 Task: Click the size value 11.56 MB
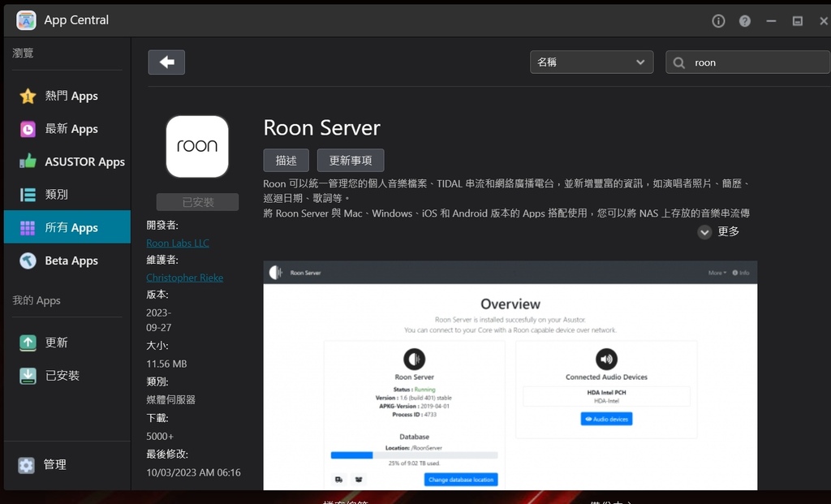[166, 364]
